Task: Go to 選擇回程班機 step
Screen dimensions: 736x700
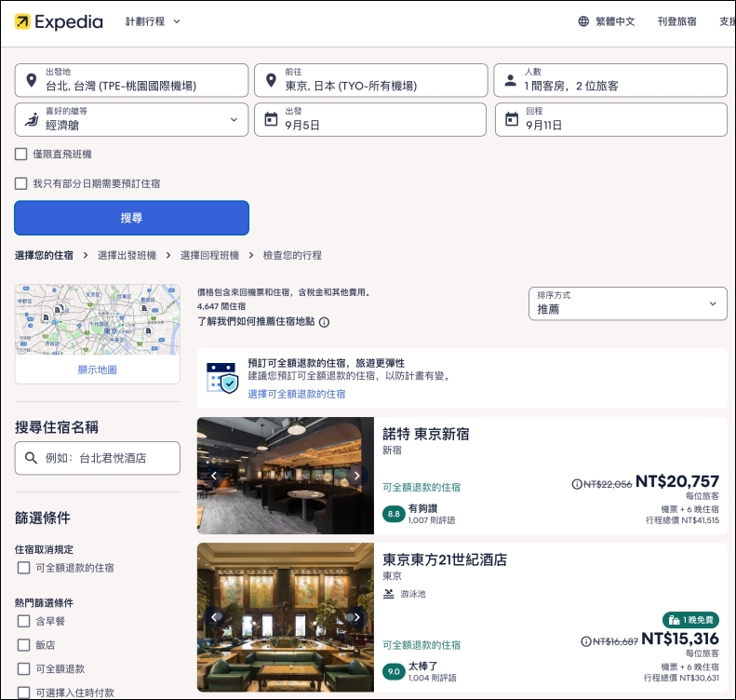Action: coord(209,255)
